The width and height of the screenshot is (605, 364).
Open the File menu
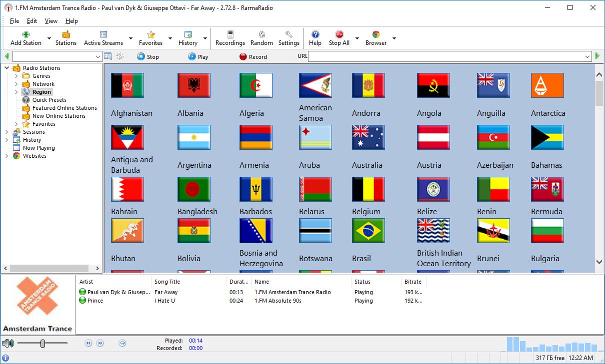[x=14, y=21]
